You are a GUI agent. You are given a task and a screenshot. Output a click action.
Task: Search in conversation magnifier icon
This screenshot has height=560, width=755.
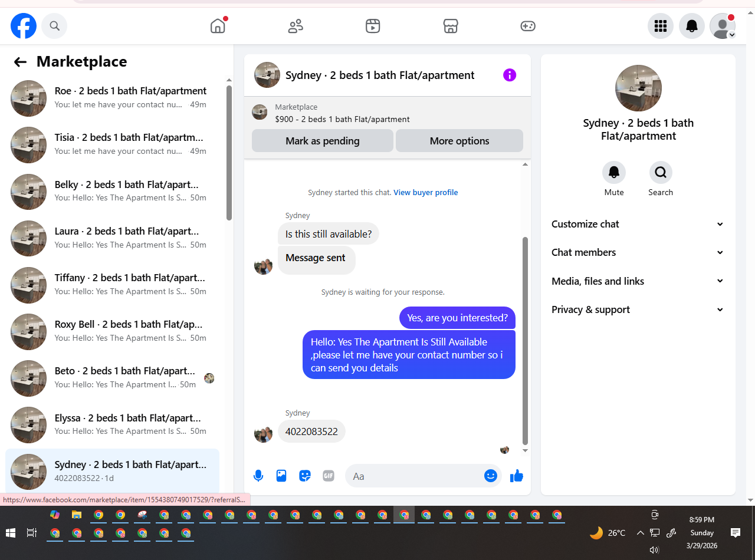pos(661,172)
